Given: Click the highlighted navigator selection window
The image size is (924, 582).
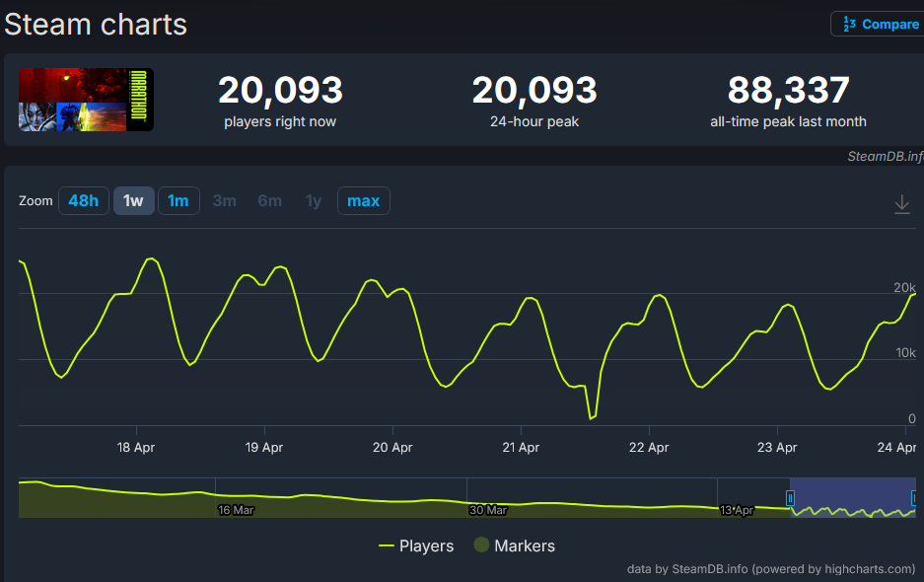Looking at the screenshot, I should click(852, 498).
